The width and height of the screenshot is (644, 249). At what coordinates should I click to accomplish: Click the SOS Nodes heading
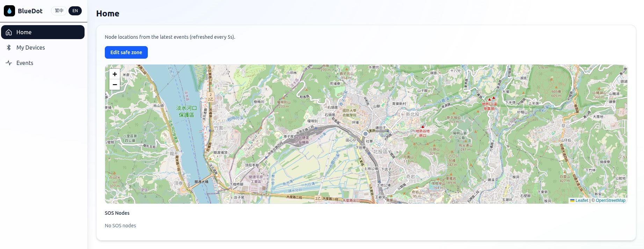(x=117, y=213)
